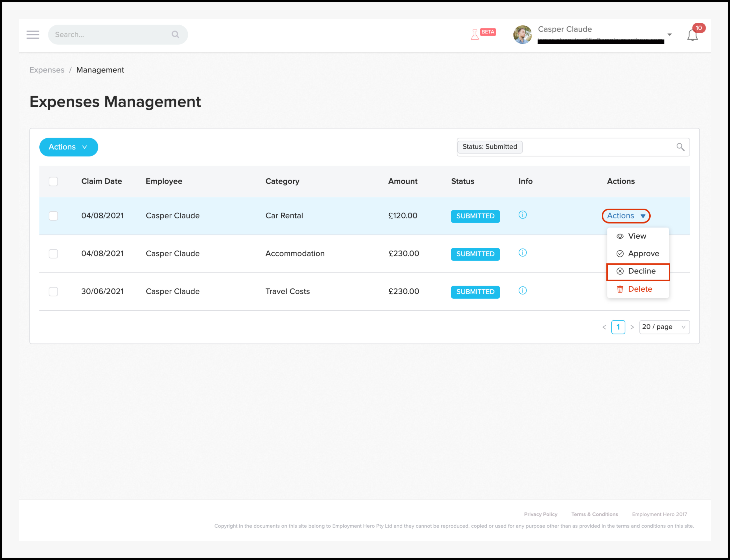Open notifications bell with 10 badge
The image size is (730, 560).
coord(693,35)
